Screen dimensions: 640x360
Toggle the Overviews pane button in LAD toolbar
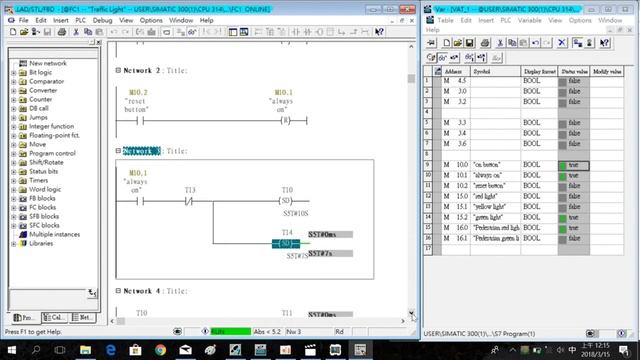(x=233, y=32)
